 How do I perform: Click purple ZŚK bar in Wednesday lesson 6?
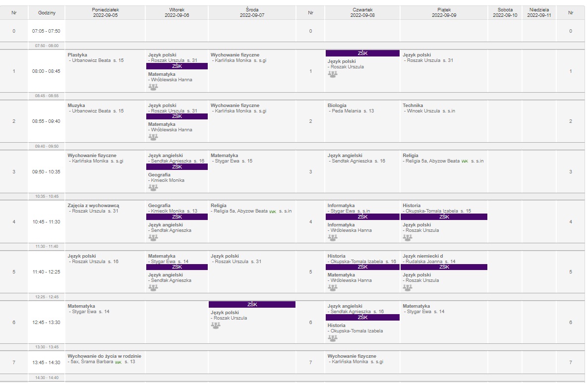click(x=252, y=305)
